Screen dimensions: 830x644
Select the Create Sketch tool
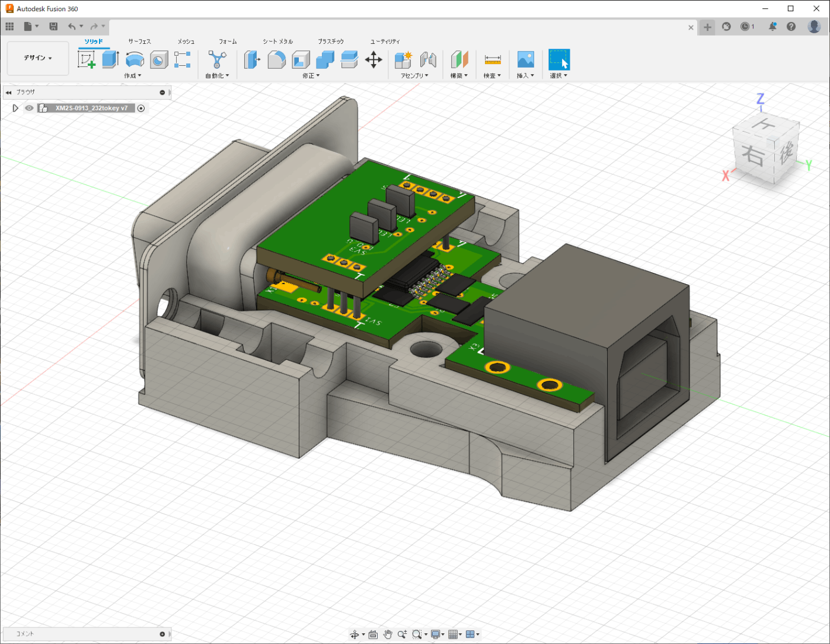(87, 59)
